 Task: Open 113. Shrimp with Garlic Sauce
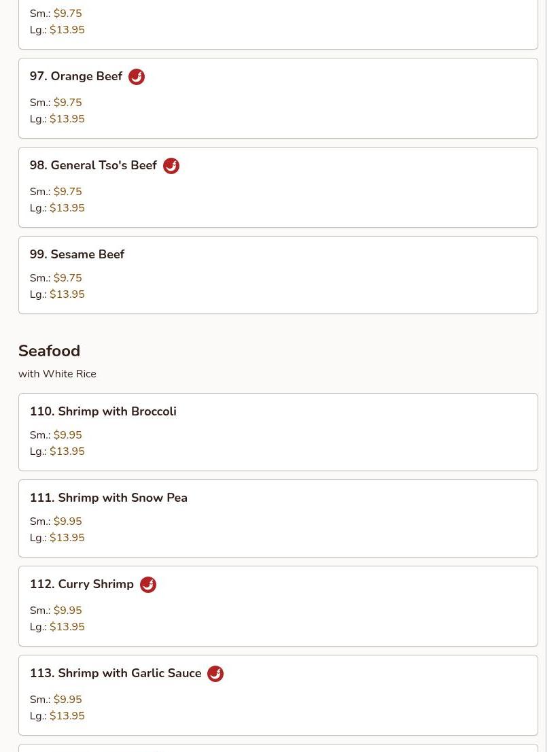tap(116, 673)
